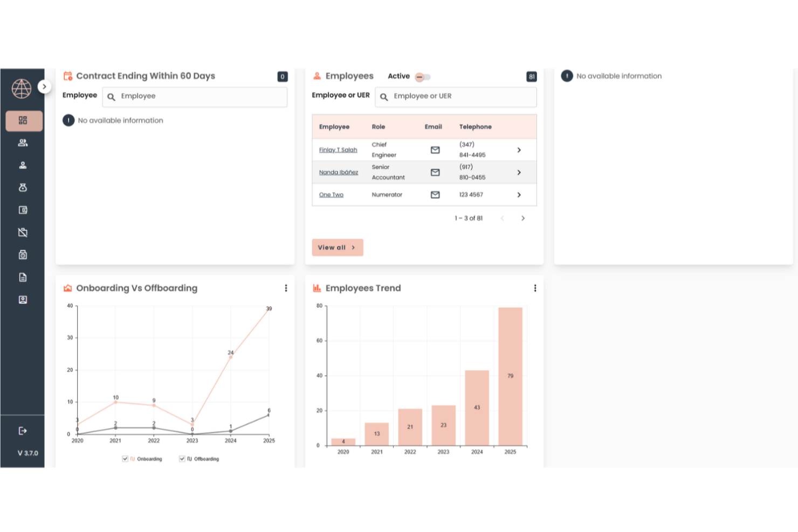Image resolution: width=798 pixels, height=532 pixels.
Task: Click the money bag payroll icon
Action: coord(23,188)
